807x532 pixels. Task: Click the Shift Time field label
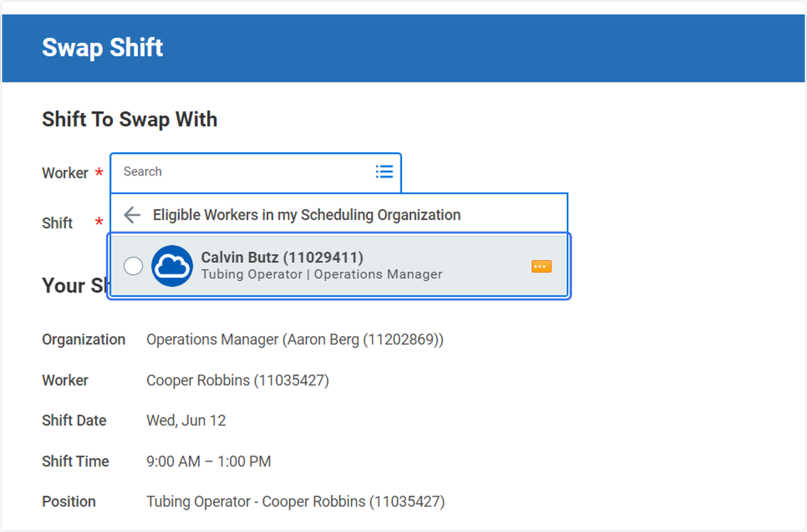point(75,461)
